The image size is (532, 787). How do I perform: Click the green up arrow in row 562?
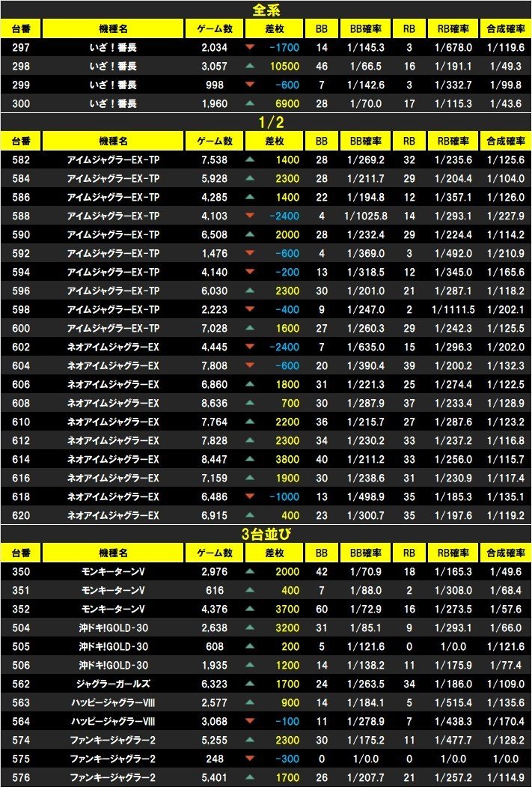250,684
